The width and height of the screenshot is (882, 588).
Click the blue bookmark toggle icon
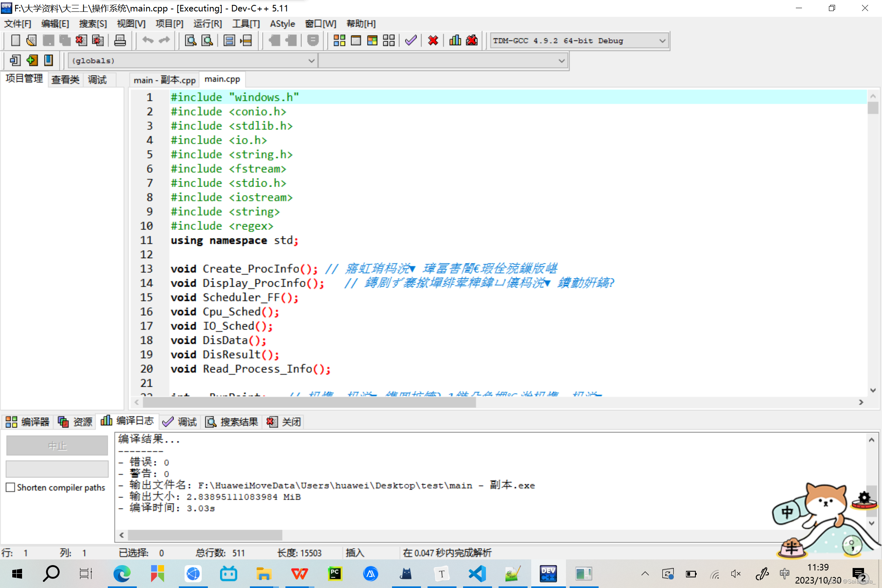click(x=49, y=60)
